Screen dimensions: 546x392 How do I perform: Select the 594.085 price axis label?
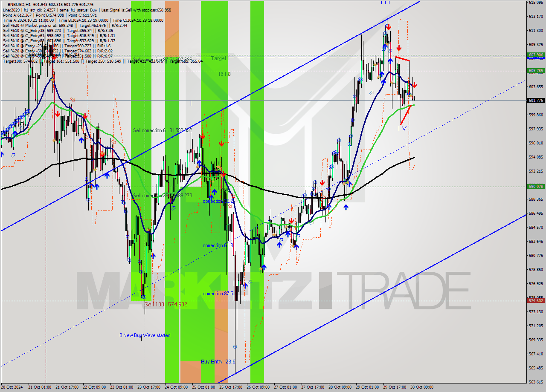coord(535,157)
